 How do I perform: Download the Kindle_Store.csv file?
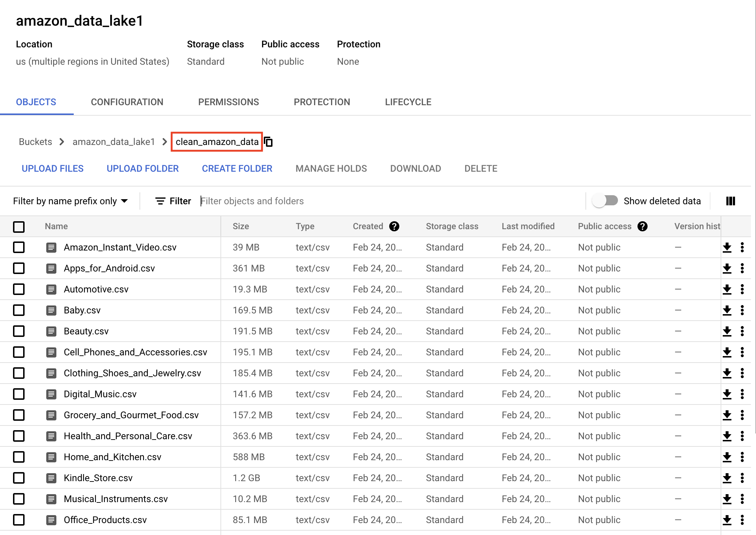pyautogui.click(x=727, y=478)
